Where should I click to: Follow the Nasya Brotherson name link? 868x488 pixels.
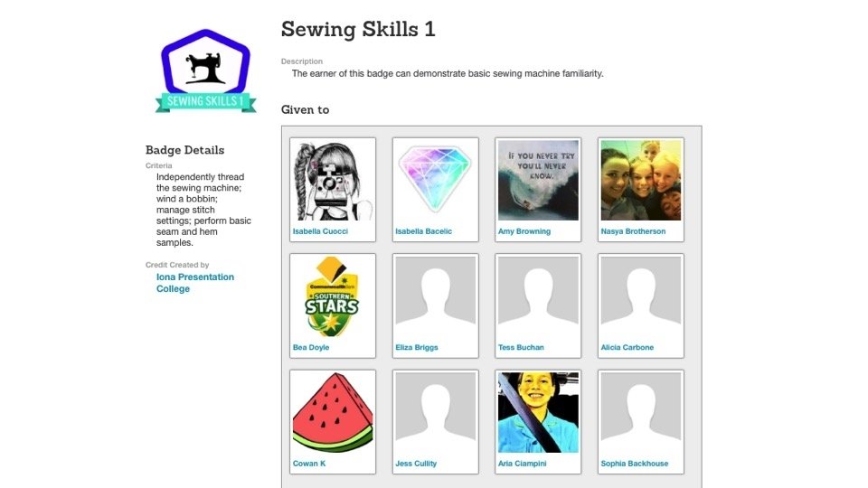(x=633, y=231)
